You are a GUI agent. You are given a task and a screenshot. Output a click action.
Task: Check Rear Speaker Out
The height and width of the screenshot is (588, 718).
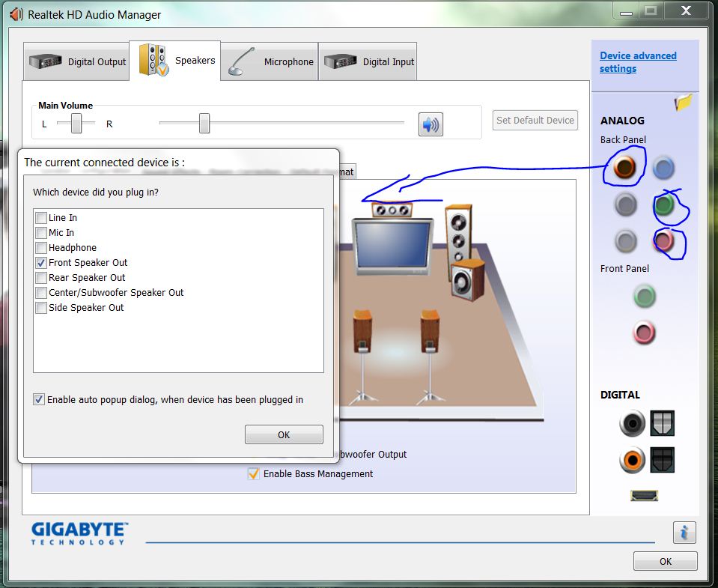tap(41, 277)
